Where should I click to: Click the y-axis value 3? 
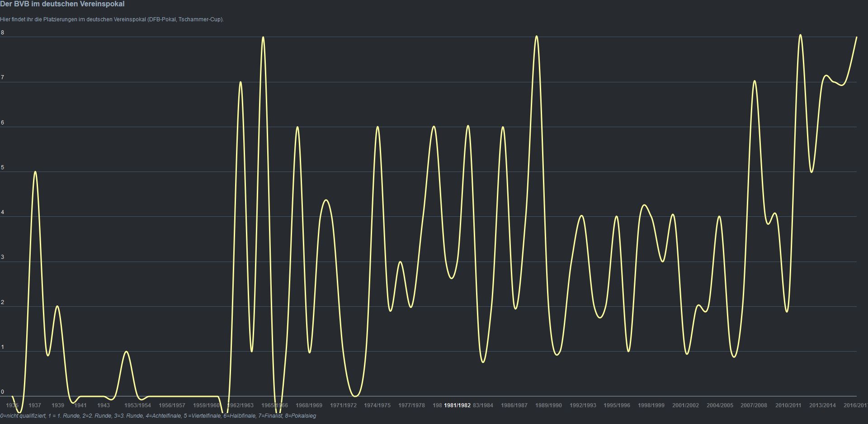tap(2, 257)
